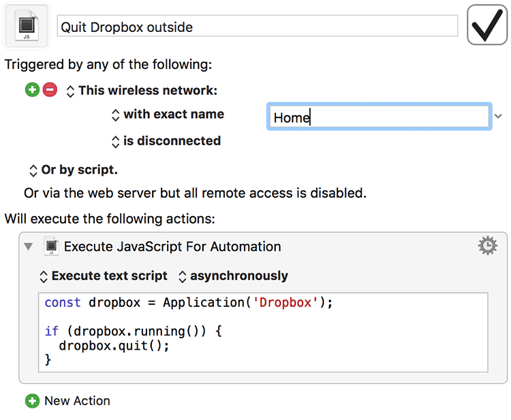Remove the trigger with red minus

(x=50, y=90)
